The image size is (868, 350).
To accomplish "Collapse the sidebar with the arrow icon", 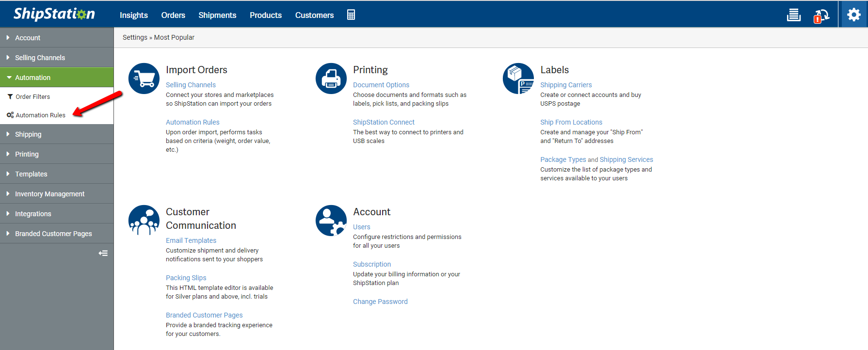I will [103, 253].
